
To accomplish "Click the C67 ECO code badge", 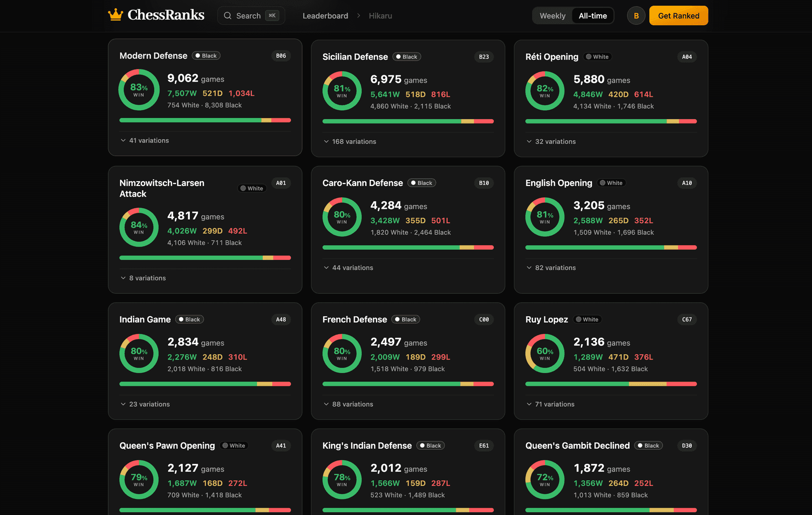I will 687,319.
